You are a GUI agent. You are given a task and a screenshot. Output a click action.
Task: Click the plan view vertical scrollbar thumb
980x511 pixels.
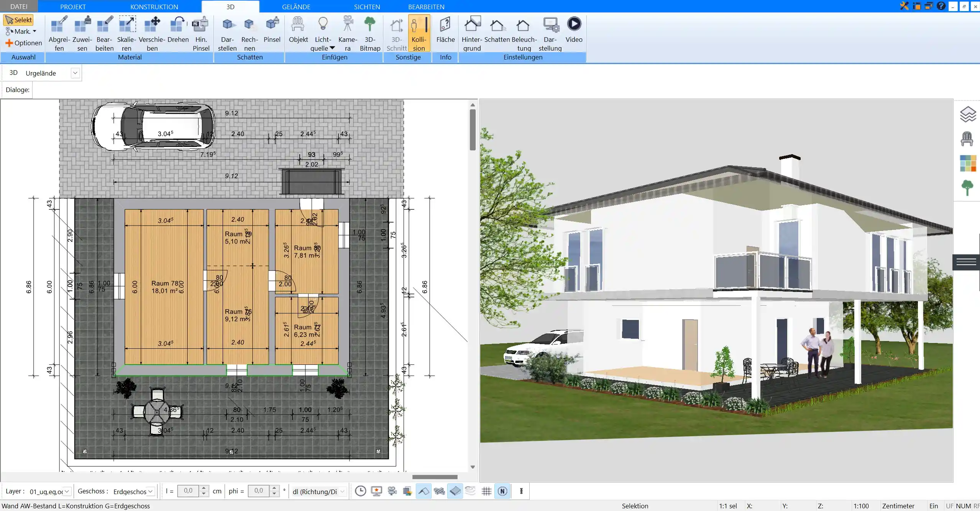pos(473,130)
